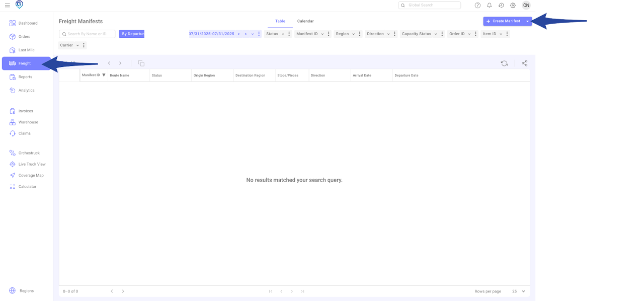Open the date range filter dropdown
The width and height of the screenshot is (644, 301).
point(253,34)
